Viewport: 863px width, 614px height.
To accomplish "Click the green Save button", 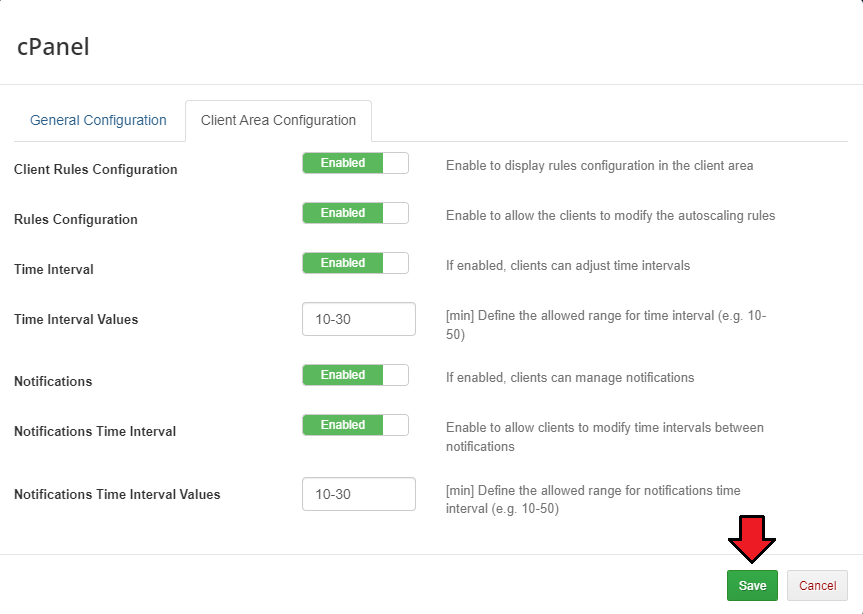I will pyautogui.click(x=752, y=585).
